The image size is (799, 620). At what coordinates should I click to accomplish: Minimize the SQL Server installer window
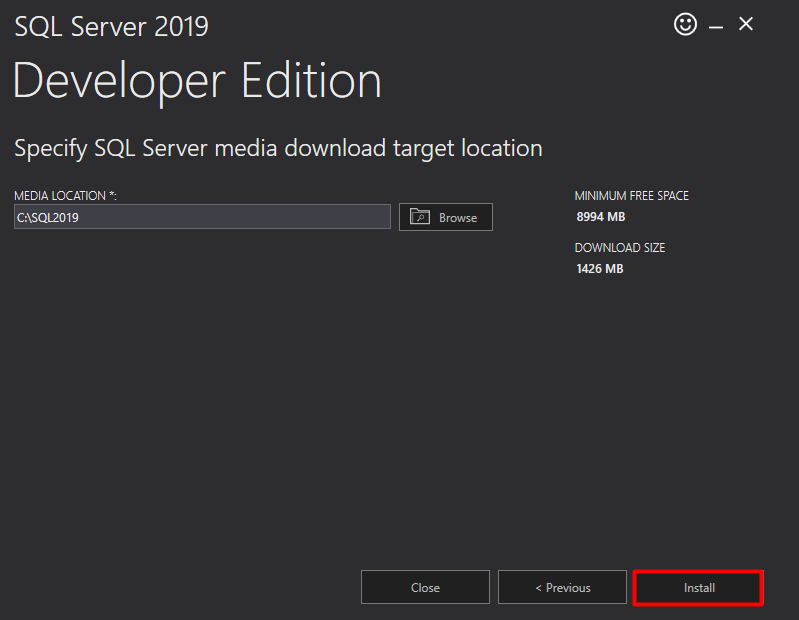pos(716,26)
